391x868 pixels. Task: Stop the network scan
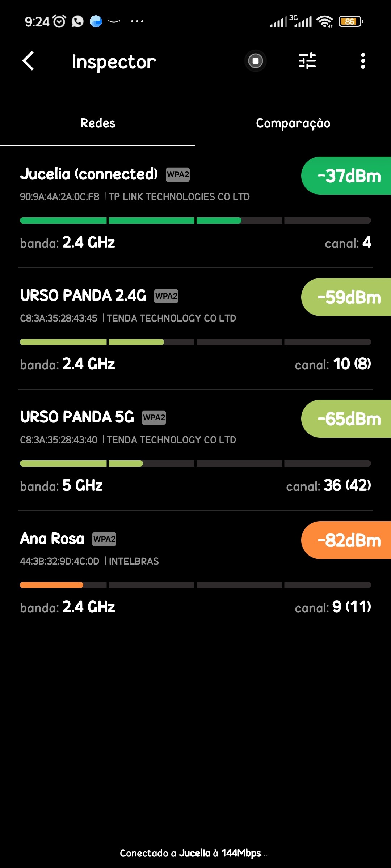(256, 61)
